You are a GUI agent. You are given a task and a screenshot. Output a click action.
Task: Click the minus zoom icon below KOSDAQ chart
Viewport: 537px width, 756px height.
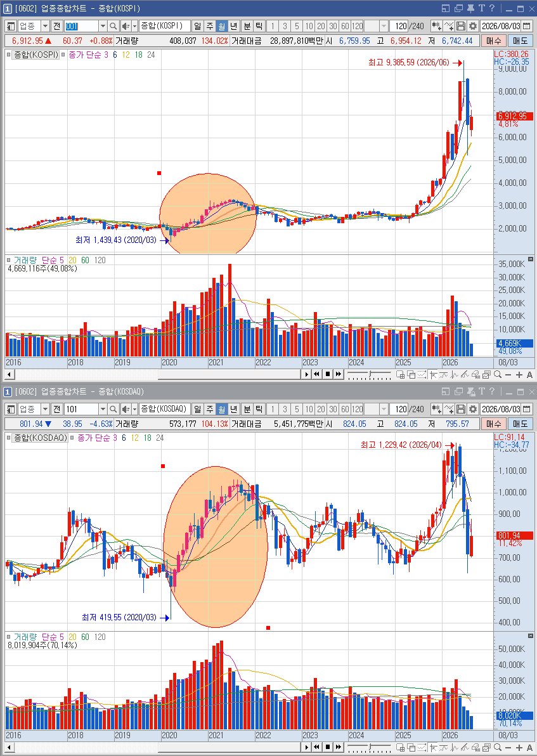point(508,747)
